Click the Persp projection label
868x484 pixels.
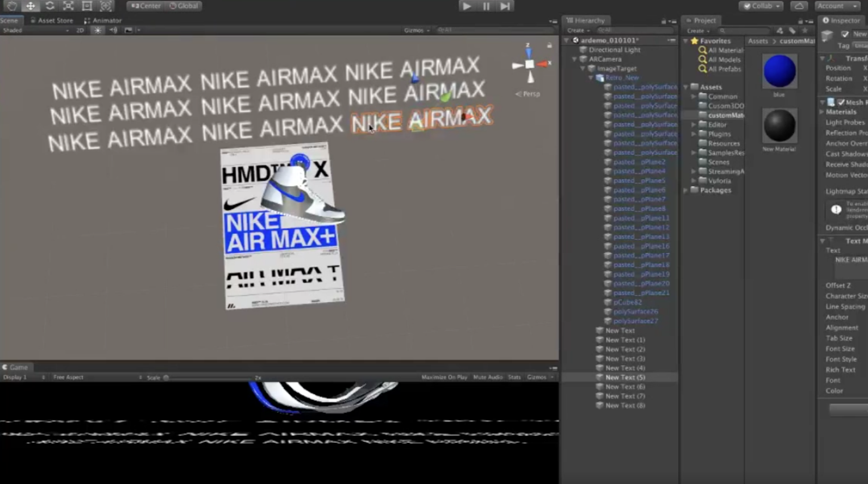528,94
